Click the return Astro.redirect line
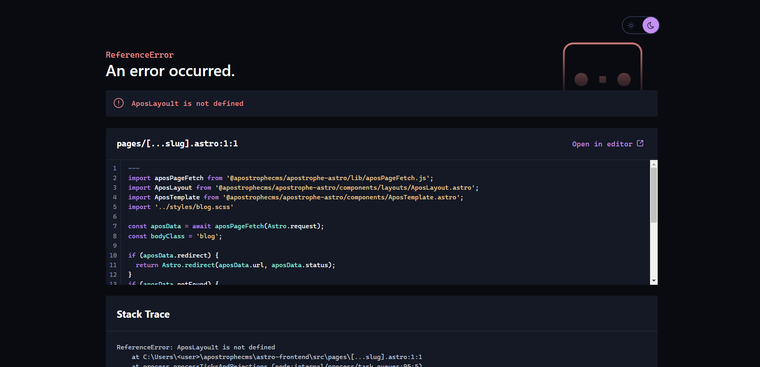 click(236, 265)
